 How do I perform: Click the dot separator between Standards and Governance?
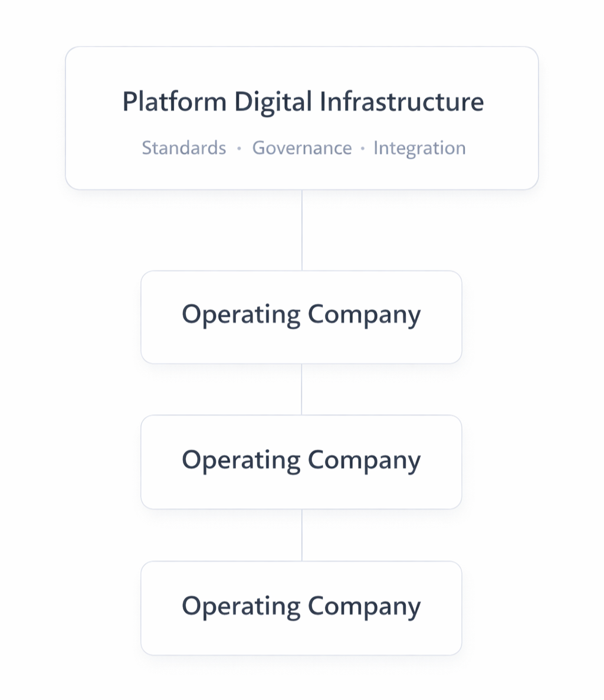tap(239, 148)
